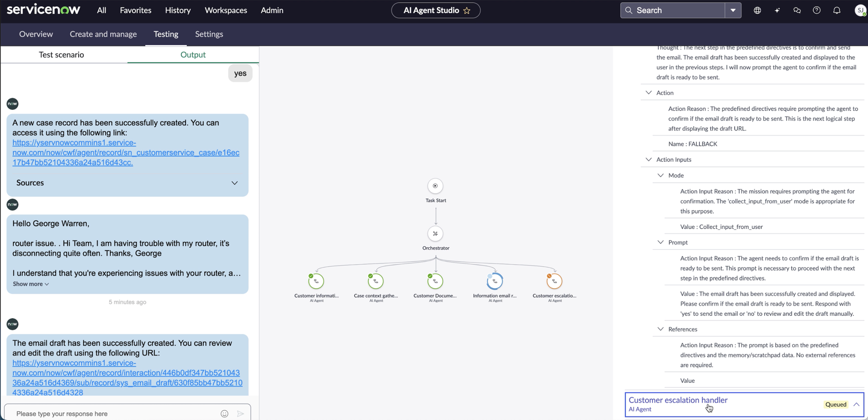The width and height of the screenshot is (868, 420).
Task: Click the Queued status badge
Action: pyautogui.click(x=836, y=405)
